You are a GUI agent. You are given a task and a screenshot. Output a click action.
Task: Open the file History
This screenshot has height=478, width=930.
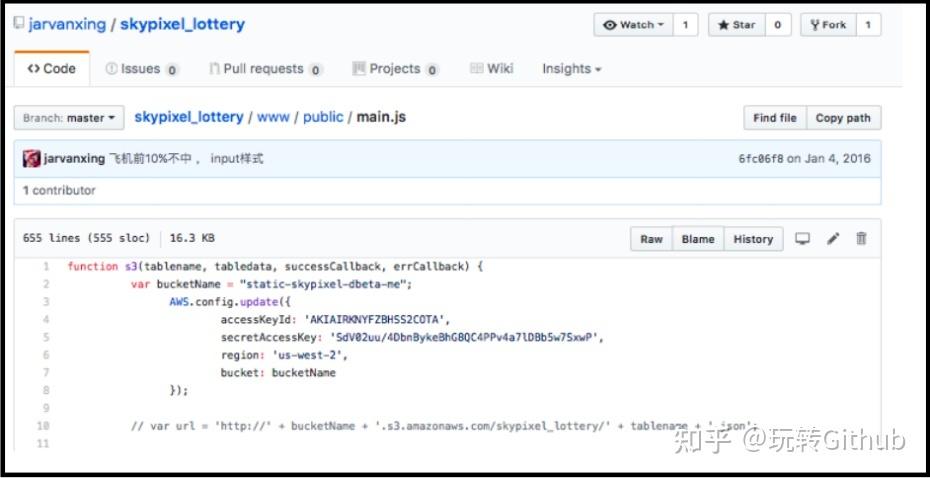tap(753, 239)
